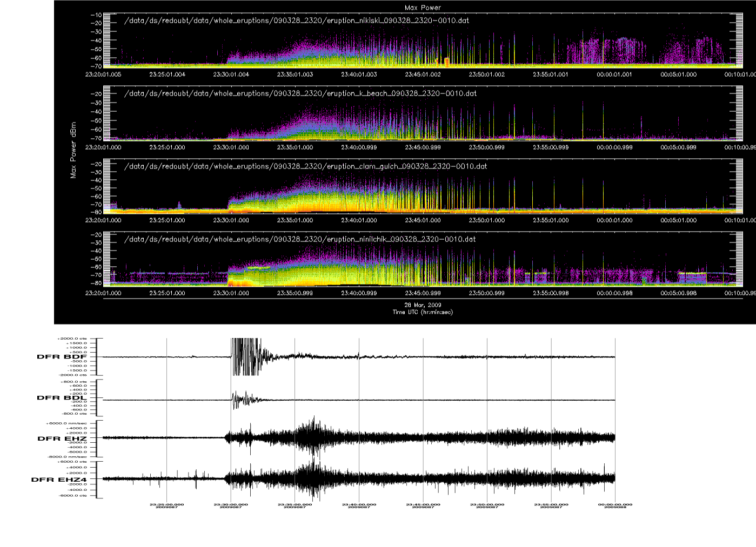This screenshot has height=547, width=756.
Task: Click the 23:45:00.999 tick in k_beach panel
Action: pos(423,147)
